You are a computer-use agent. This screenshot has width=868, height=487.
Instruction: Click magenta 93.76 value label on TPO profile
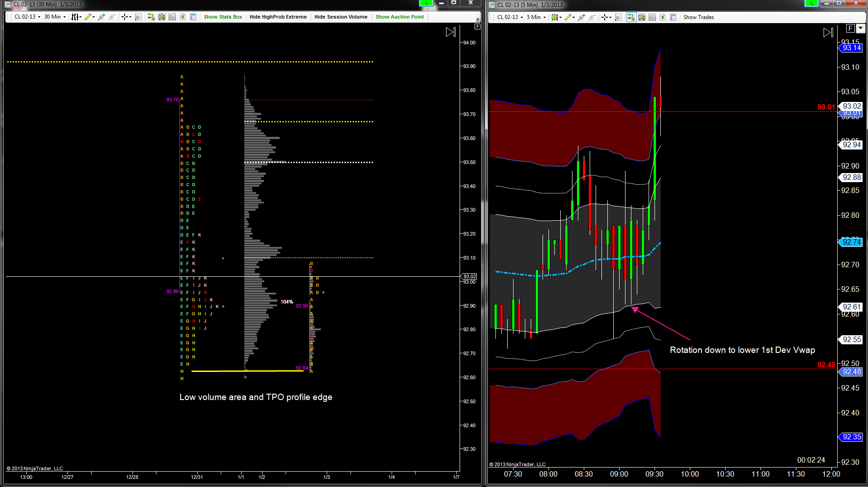(x=172, y=100)
